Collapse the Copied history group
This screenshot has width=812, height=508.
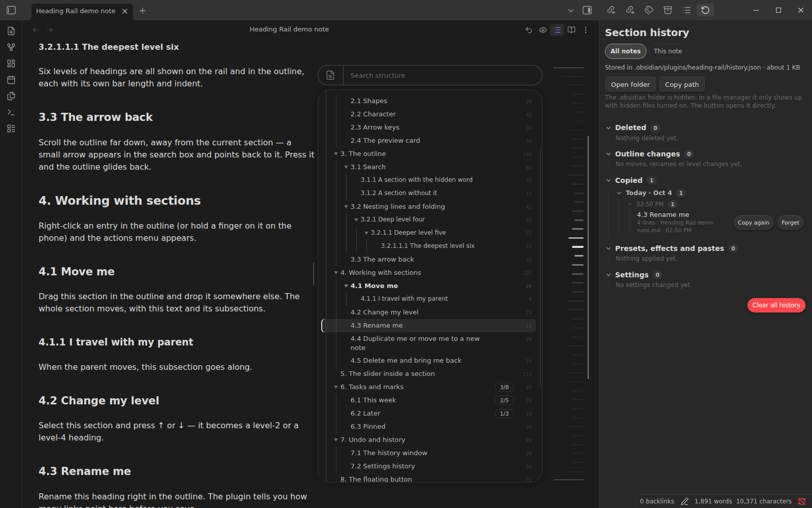click(x=608, y=180)
